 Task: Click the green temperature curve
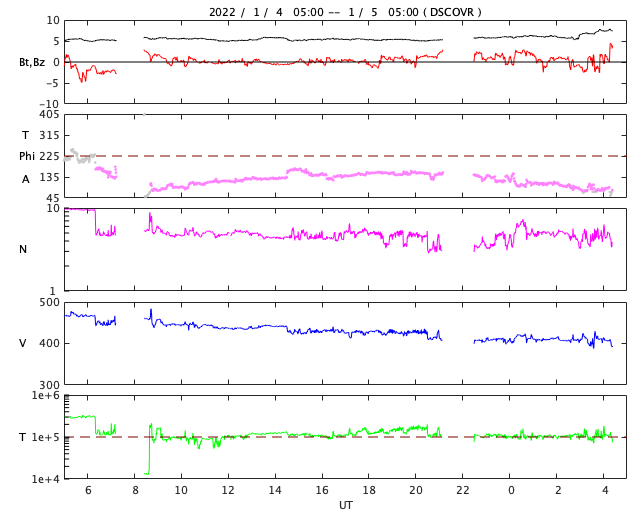point(300,434)
